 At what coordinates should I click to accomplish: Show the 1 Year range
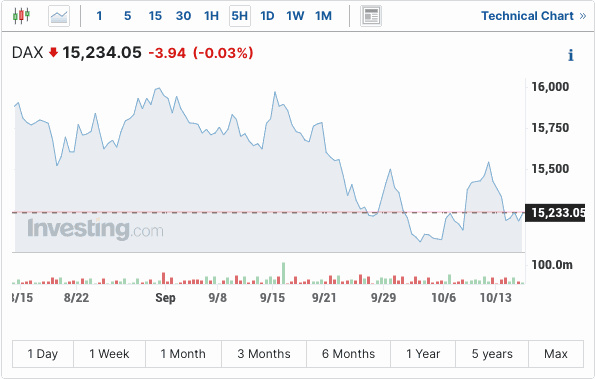[423, 354]
